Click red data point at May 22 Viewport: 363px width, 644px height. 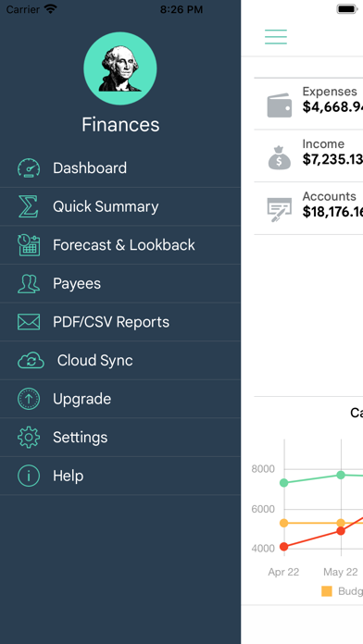coord(341,530)
